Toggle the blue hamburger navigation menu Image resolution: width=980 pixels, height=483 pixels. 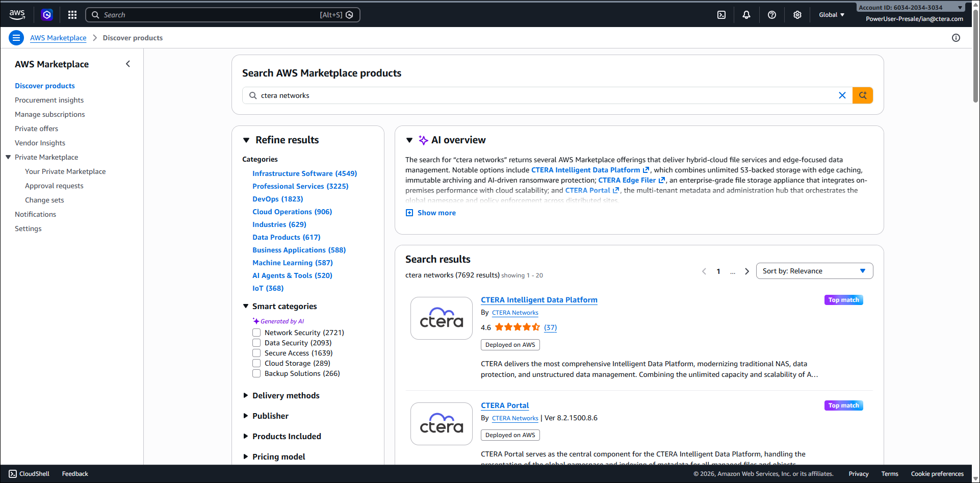[16, 38]
